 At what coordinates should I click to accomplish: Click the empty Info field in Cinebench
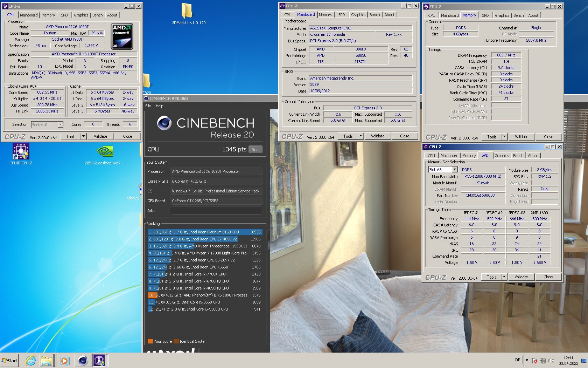tap(216, 211)
